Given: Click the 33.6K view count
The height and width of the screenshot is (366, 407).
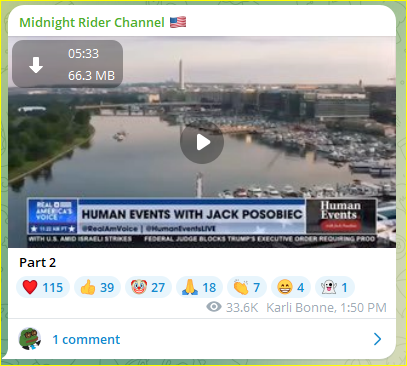Looking at the screenshot, I should coord(242,307).
